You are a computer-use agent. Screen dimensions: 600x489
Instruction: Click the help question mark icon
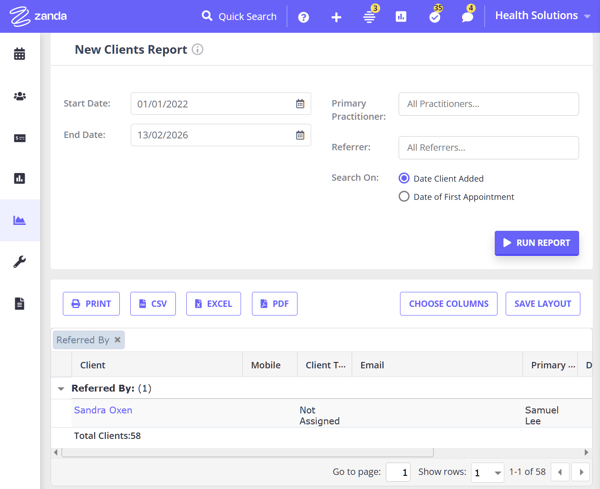click(x=303, y=17)
